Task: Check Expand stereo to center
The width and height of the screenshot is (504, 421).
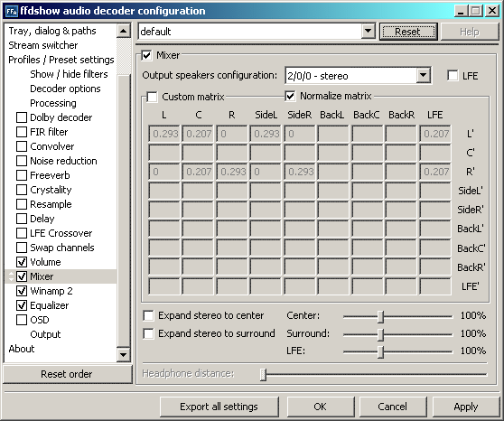Action: click(148, 315)
